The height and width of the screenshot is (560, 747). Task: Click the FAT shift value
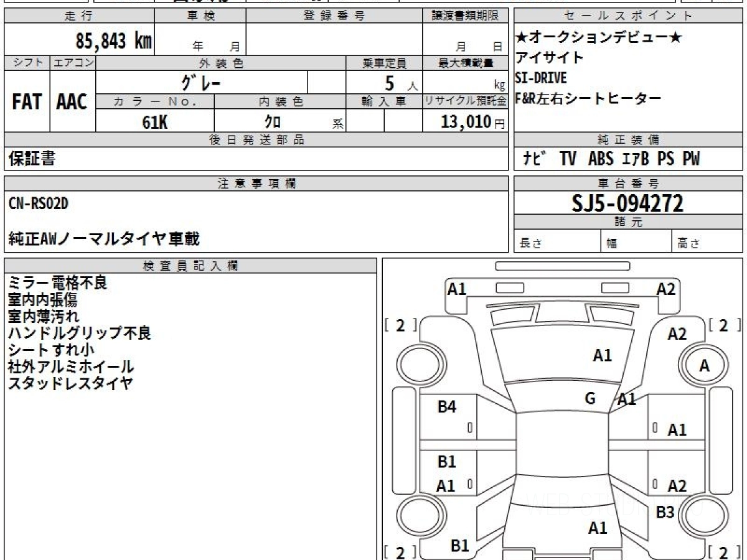pyautogui.click(x=27, y=101)
